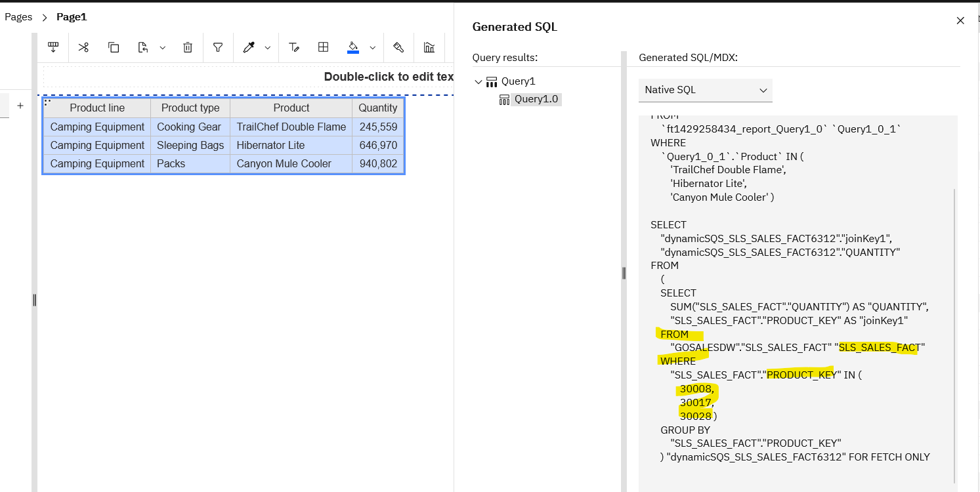This screenshot has height=492, width=980.
Task: Click the Page1 breadcrumb
Action: click(72, 17)
